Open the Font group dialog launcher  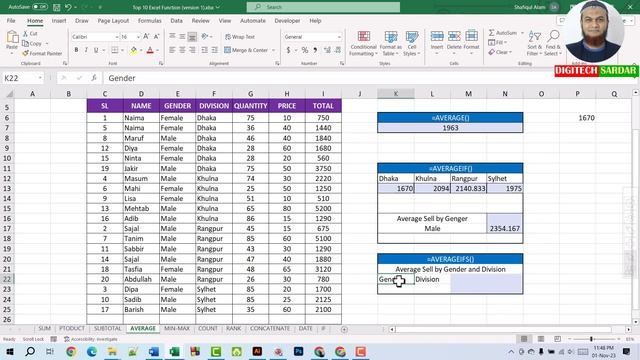(x=161, y=64)
